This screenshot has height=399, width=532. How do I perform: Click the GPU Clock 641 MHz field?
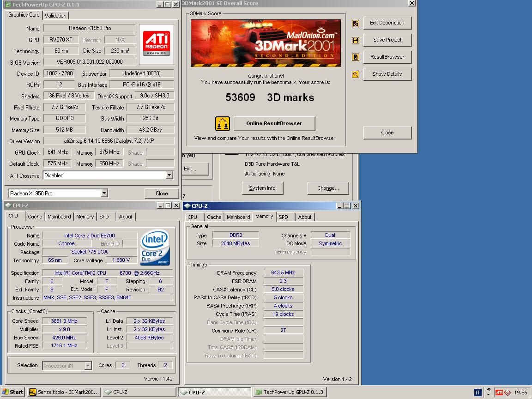click(x=58, y=152)
